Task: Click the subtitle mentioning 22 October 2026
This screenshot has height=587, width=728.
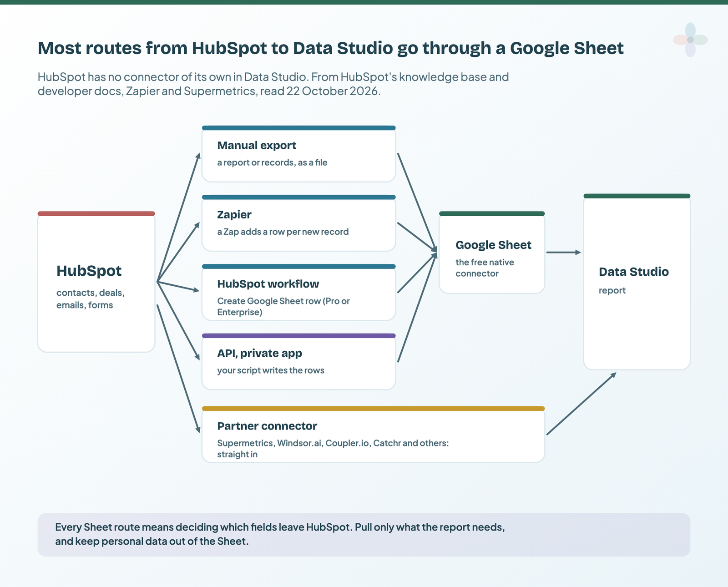Action: pos(273,84)
